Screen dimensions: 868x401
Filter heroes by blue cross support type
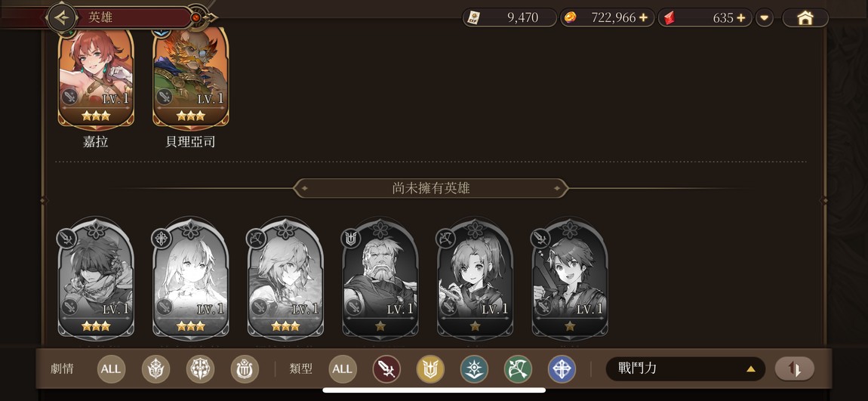[x=562, y=369]
